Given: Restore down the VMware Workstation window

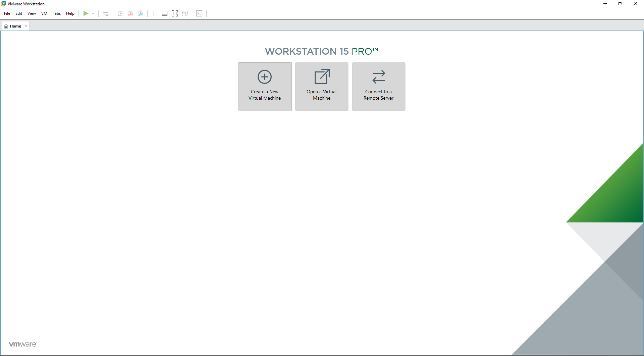Looking at the screenshot, I should point(620,4).
